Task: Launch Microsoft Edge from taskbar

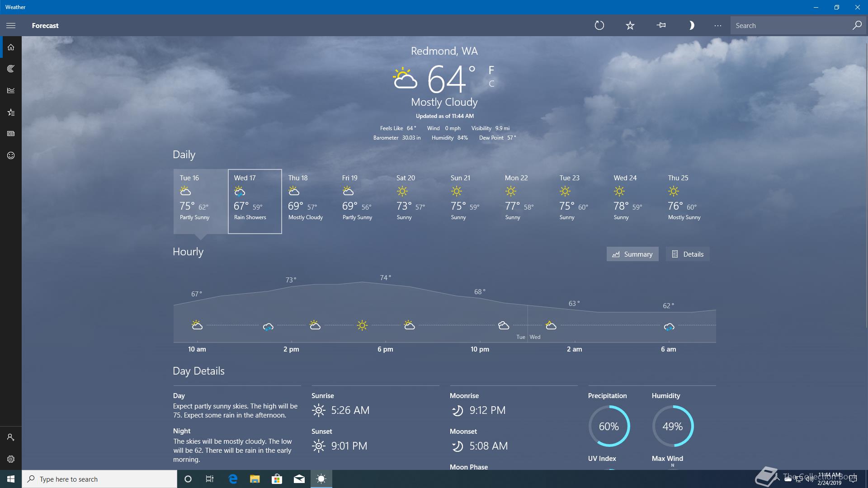Action: [233, 479]
